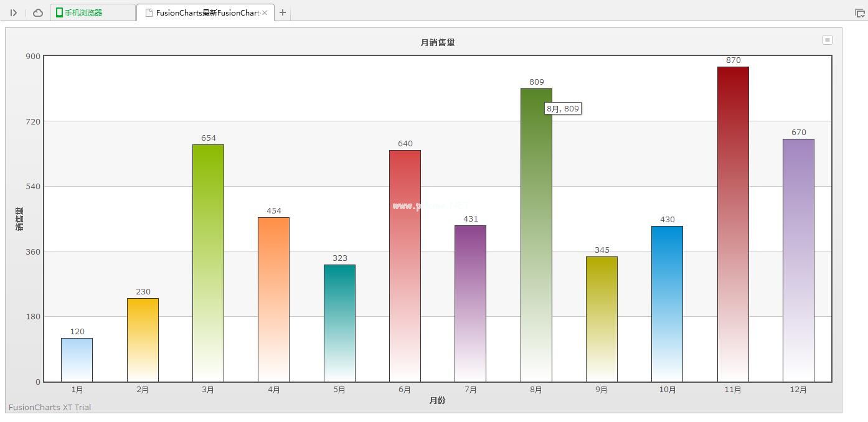868x422 pixels.
Task: Click the lavender 12月 bar
Action: [798, 260]
